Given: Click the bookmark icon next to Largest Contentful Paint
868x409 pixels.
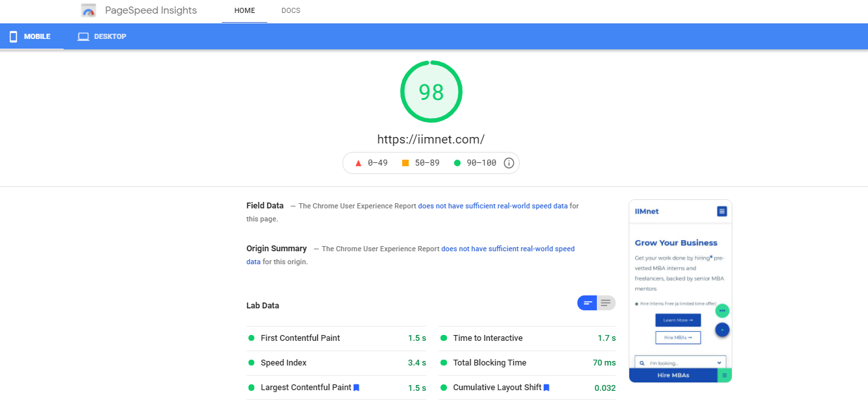Looking at the screenshot, I should 356,388.
